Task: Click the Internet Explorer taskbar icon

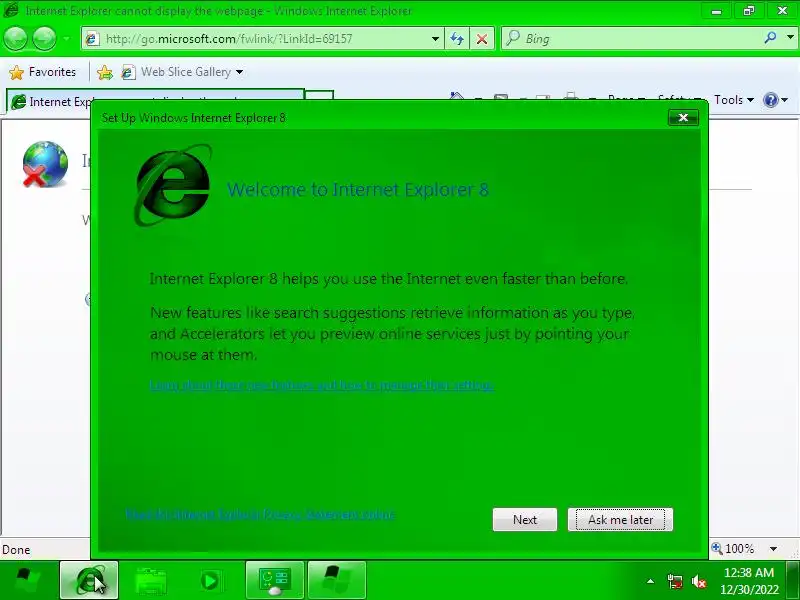Action: tap(89, 581)
